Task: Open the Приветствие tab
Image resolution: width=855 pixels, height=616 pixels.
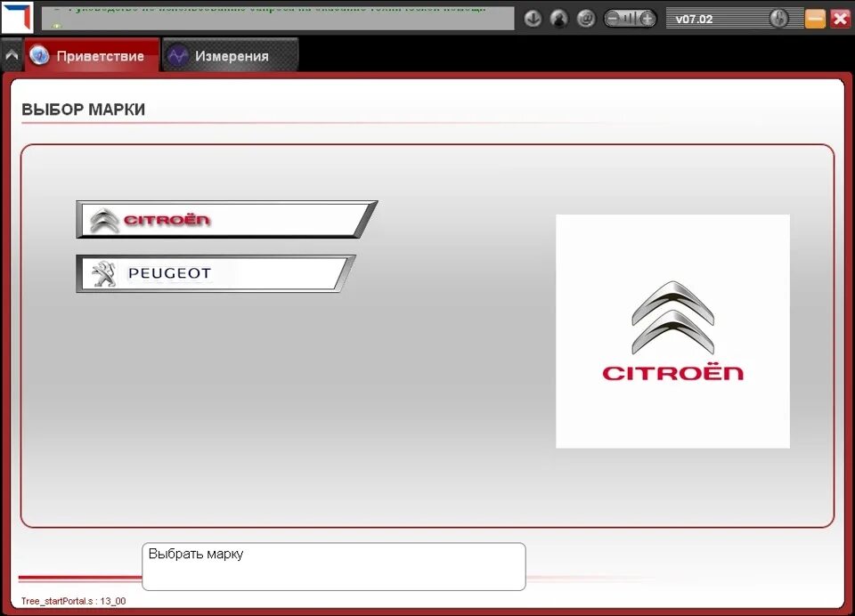Action: pos(92,55)
